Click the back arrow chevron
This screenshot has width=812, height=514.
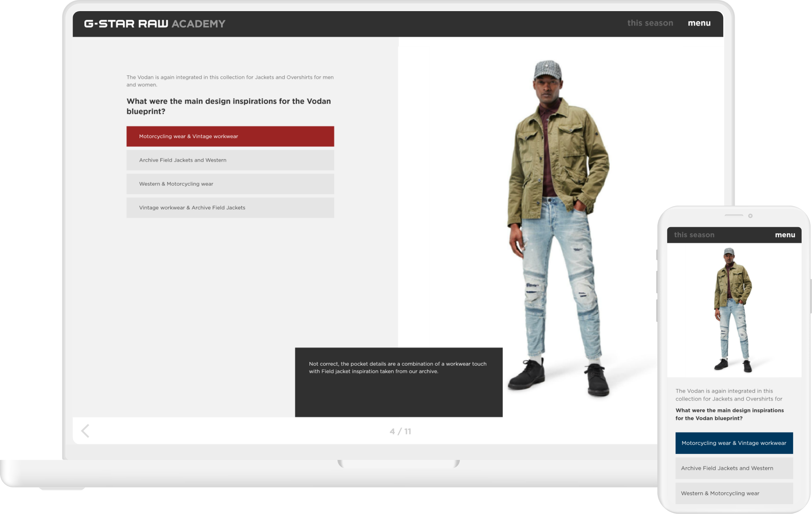86,431
